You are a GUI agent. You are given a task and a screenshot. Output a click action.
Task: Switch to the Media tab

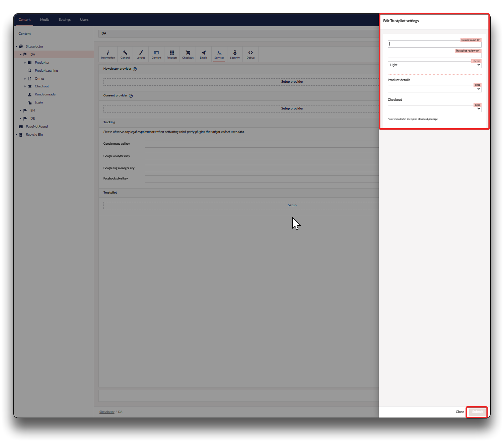pyautogui.click(x=45, y=20)
